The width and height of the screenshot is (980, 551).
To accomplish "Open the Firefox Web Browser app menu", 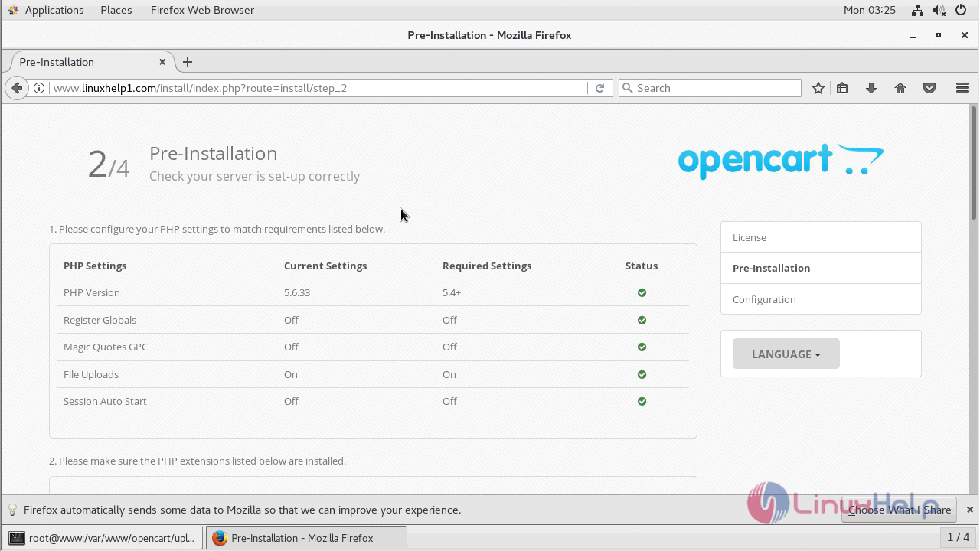I will 202,10.
